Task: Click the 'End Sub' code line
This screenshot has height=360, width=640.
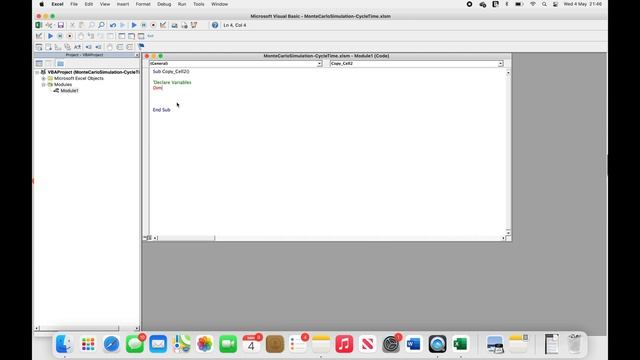Action: (162, 110)
